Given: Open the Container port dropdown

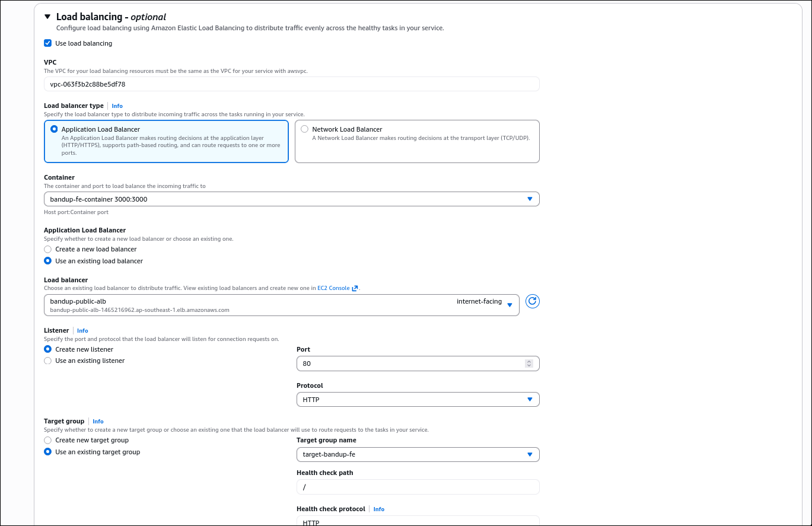Looking at the screenshot, I should coord(530,199).
